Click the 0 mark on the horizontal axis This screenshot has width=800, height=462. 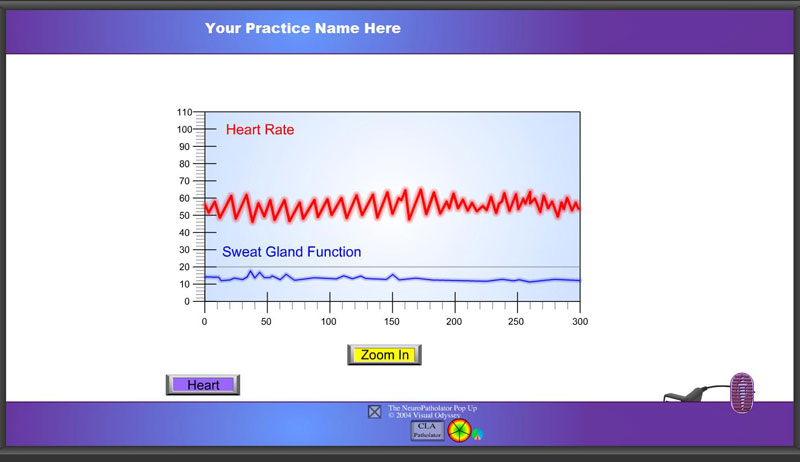pyautogui.click(x=204, y=322)
